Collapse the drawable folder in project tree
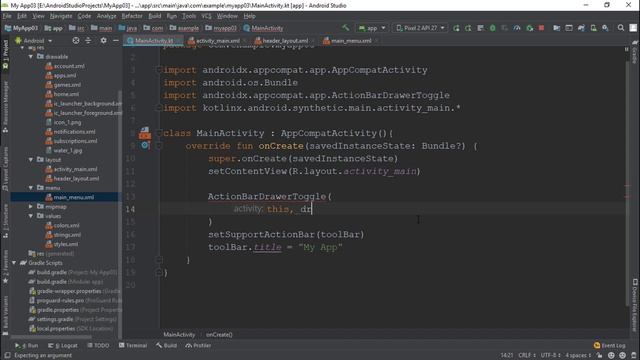Viewport: 640px width, 360px height. 31,57
